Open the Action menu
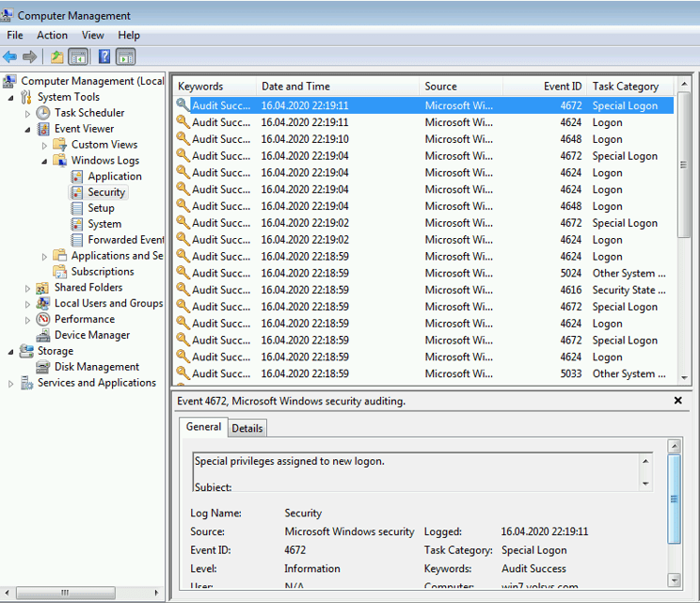 click(52, 35)
